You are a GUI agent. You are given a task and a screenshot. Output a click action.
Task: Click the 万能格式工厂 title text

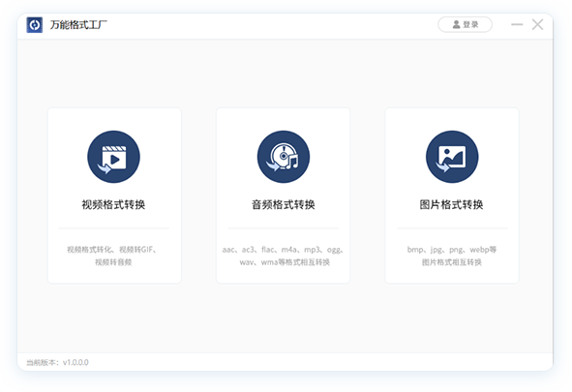pos(78,25)
